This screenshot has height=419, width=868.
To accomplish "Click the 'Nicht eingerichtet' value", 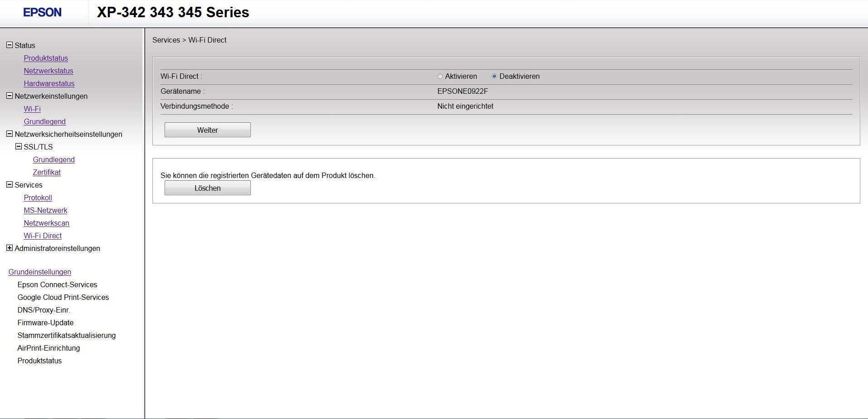I will point(465,106).
